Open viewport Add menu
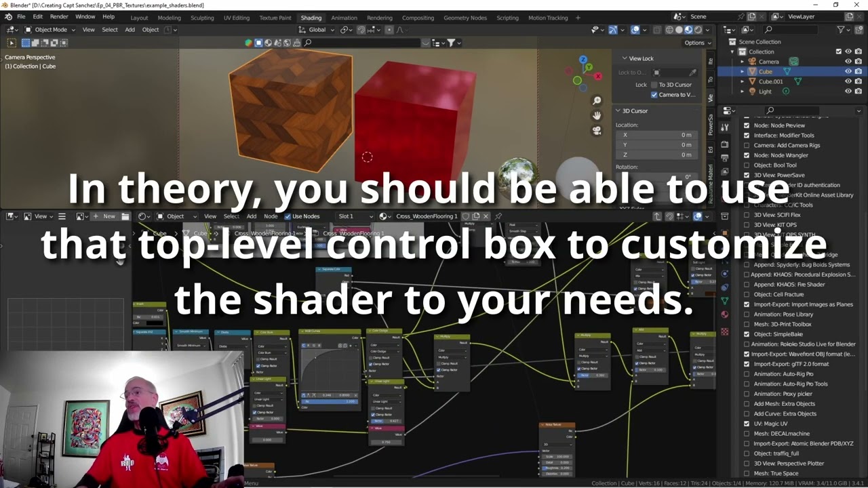The width and height of the screenshot is (868, 488). coord(130,30)
